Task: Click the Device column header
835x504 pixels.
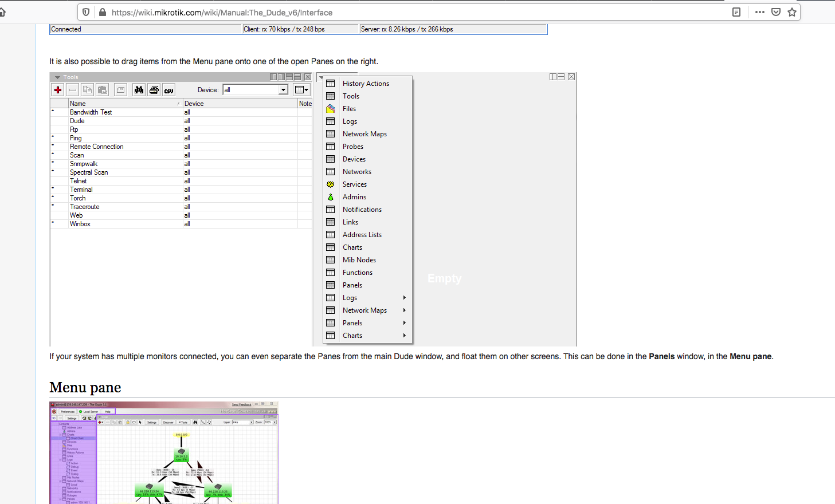Action: point(240,104)
